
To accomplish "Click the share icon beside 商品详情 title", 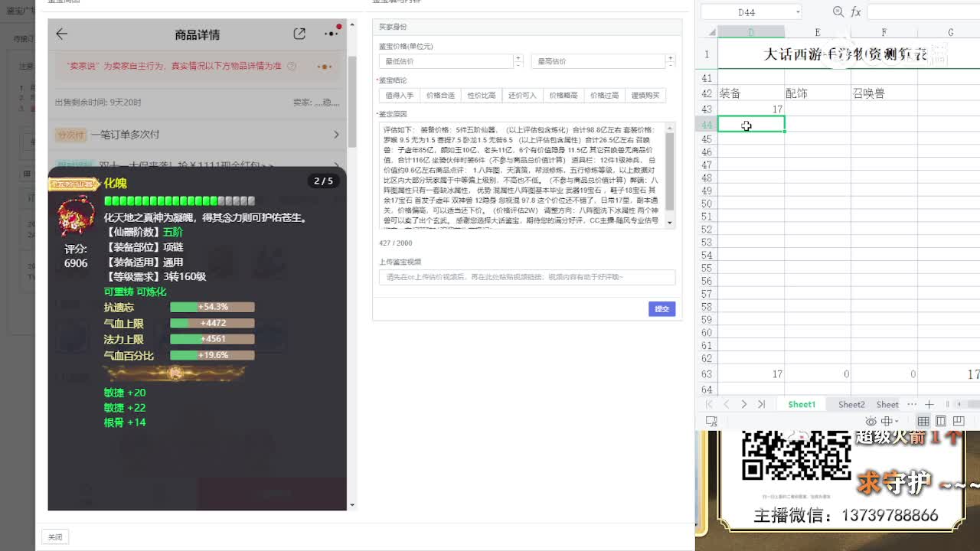I will click(x=300, y=34).
